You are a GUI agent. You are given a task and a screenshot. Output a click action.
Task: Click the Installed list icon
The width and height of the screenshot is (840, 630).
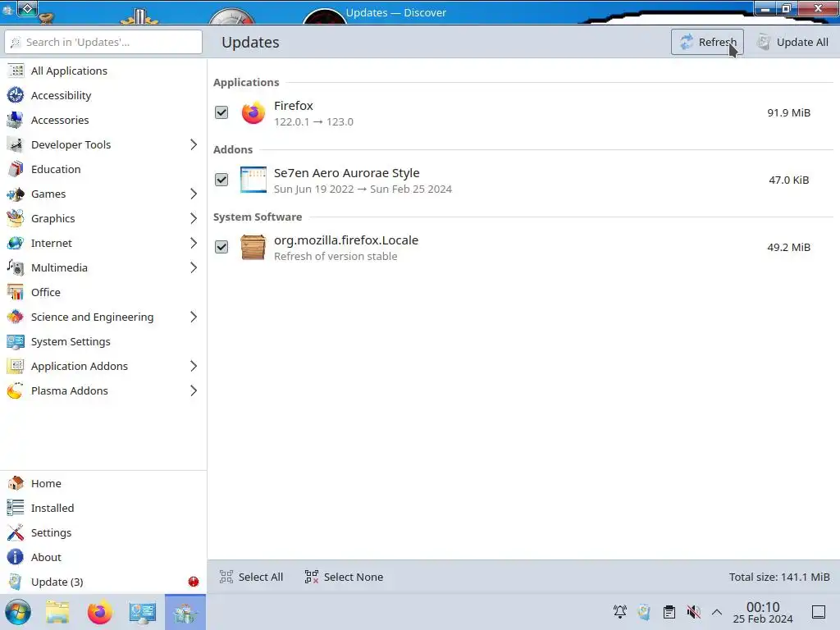(16, 508)
